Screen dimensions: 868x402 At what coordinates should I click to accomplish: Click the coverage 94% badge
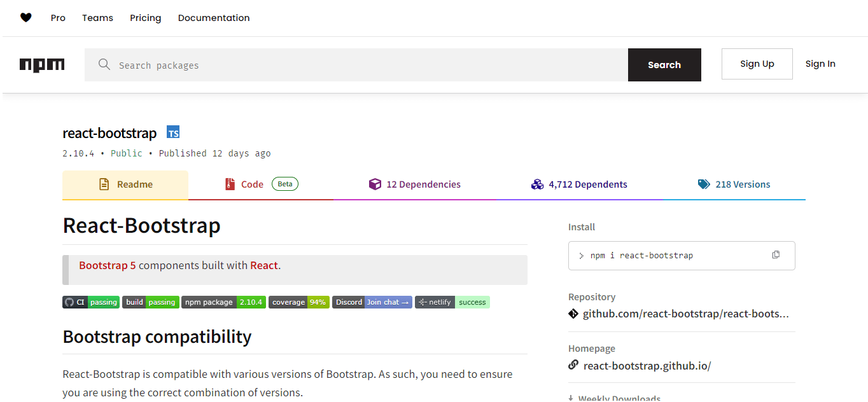click(298, 302)
